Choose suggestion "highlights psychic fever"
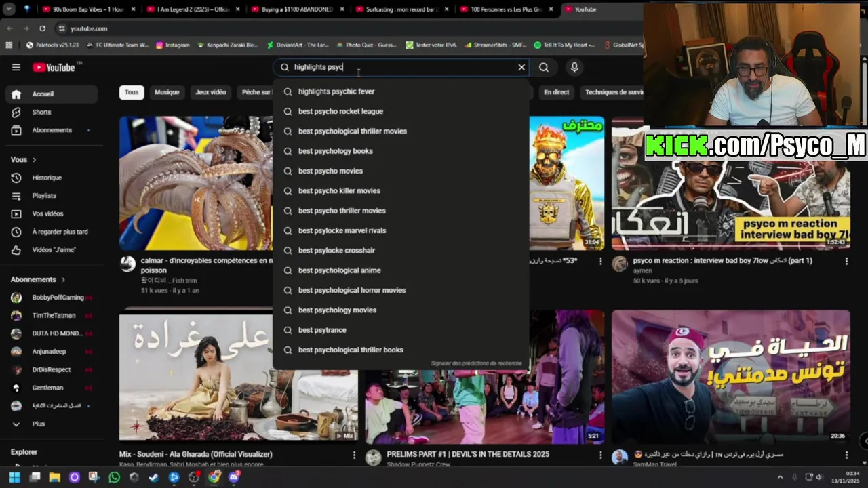 (x=401, y=91)
